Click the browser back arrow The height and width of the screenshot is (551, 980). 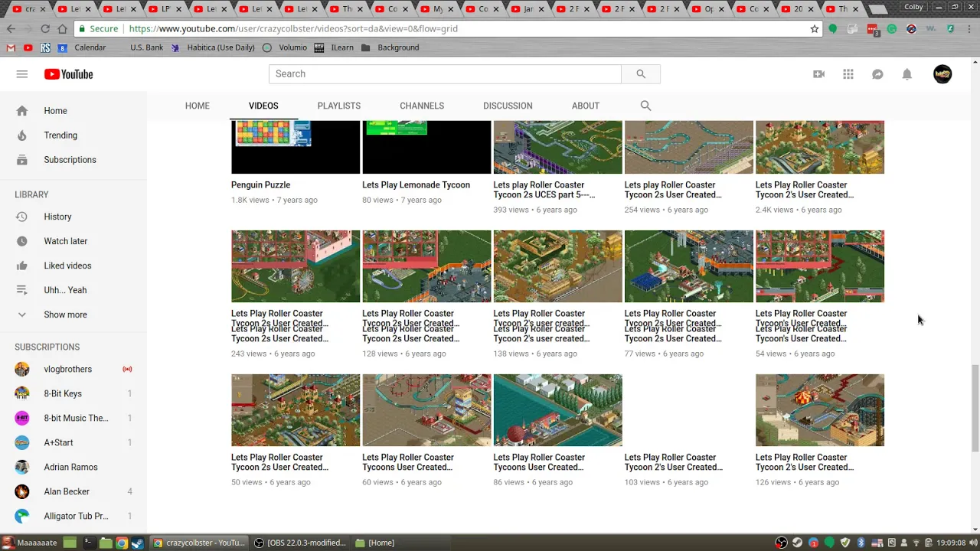click(11, 28)
